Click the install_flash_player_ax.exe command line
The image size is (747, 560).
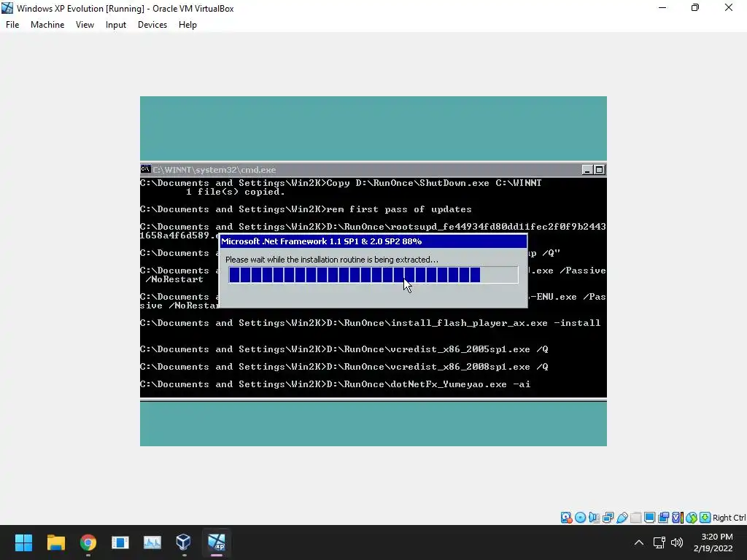[370, 323]
